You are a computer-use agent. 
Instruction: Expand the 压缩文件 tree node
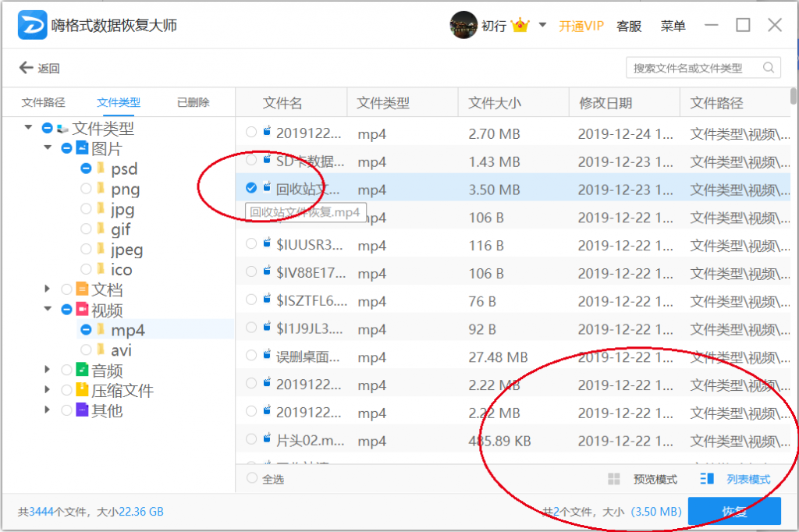click(48, 390)
